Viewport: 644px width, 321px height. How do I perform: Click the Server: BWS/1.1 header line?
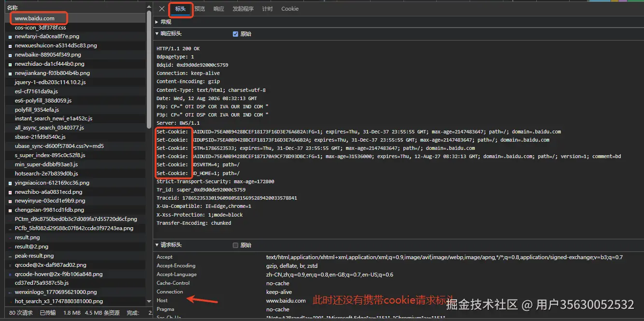178,123
